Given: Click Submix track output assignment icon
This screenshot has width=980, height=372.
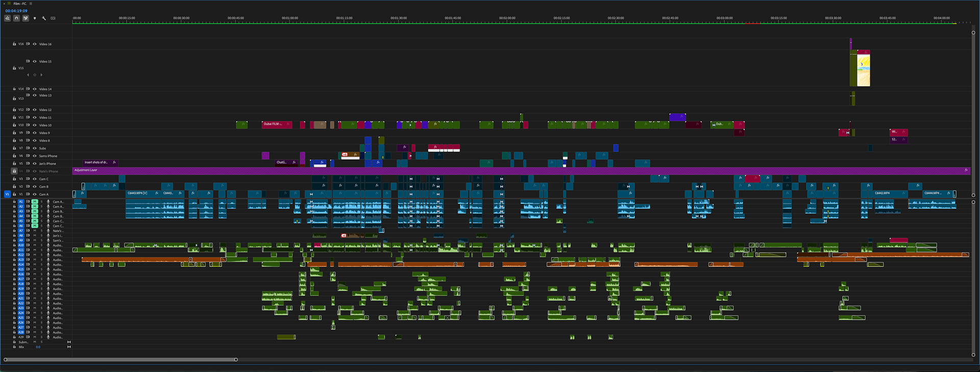Looking at the screenshot, I should 69,342.
